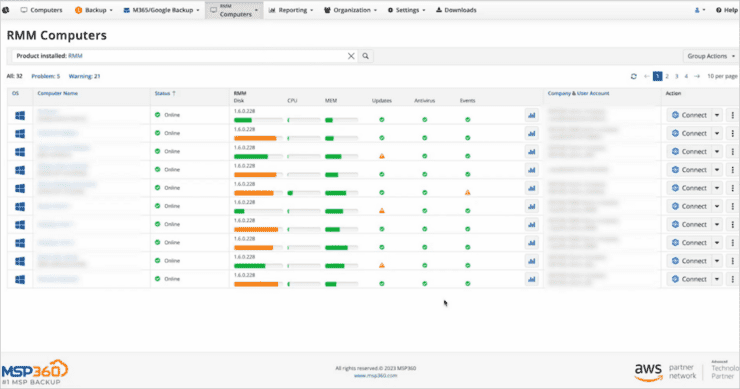Open kebab menu for sixth computer row

pyautogui.click(x=732, y=206)
